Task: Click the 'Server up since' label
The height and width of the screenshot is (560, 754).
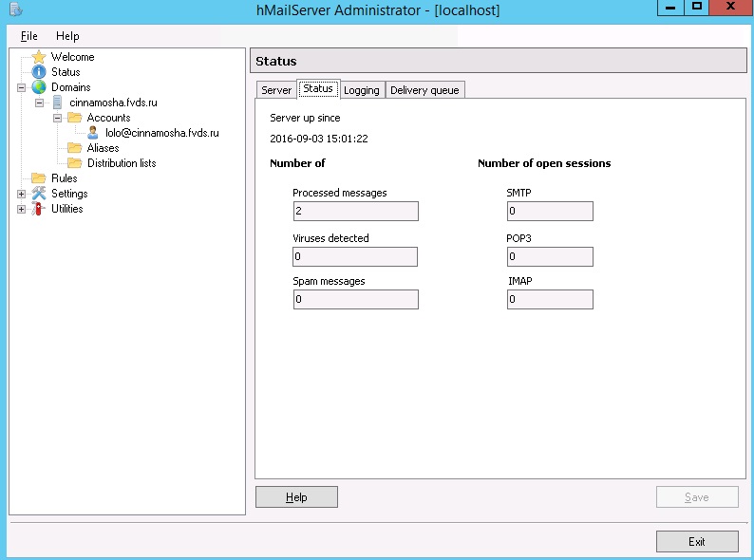Action: 305,118
